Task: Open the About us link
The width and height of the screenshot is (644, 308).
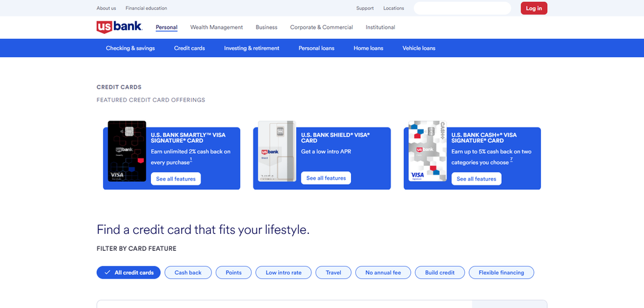Action: click(106, 8)
